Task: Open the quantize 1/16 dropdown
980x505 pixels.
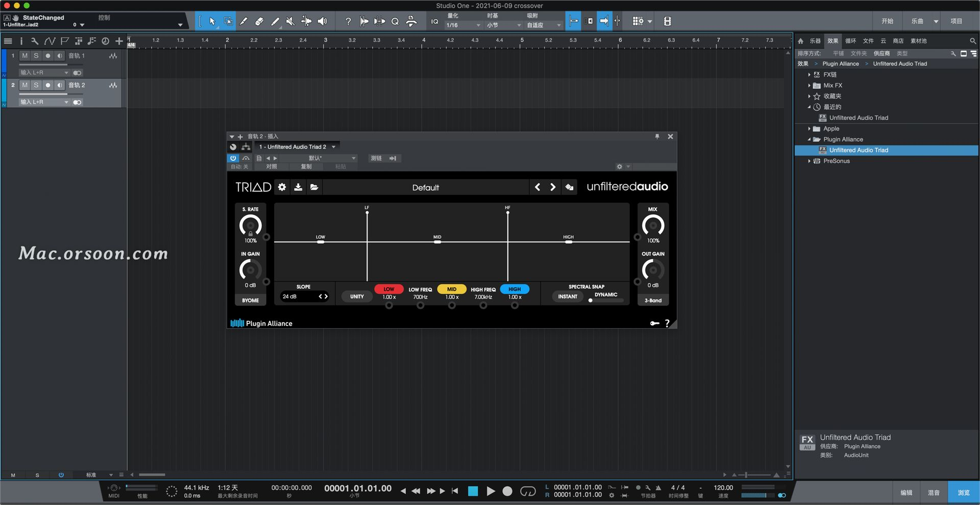Action: click(463, 25)
